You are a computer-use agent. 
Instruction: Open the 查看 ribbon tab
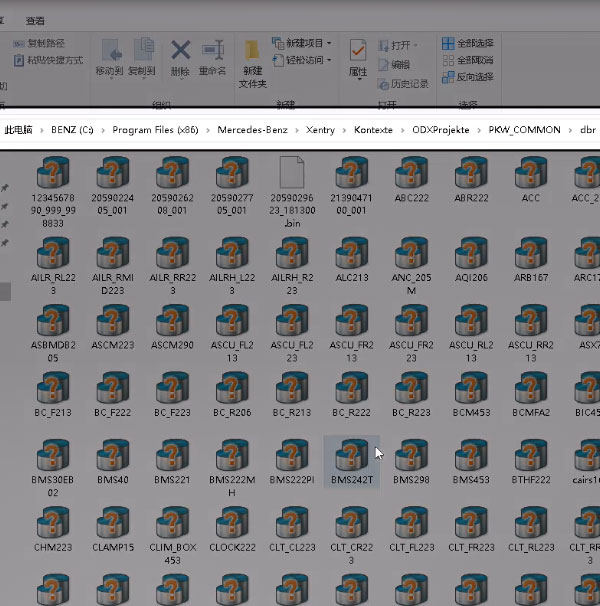(x=35, y=21)
